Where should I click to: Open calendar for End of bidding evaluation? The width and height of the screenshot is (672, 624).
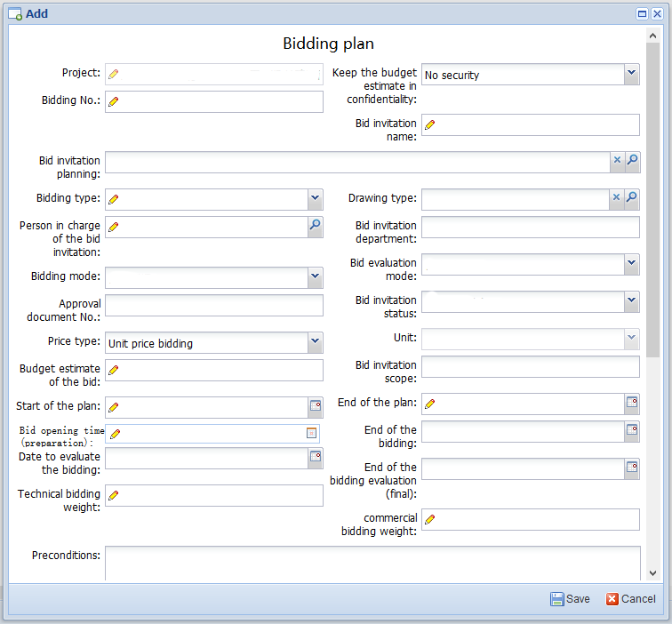click(x=632, y=468)
